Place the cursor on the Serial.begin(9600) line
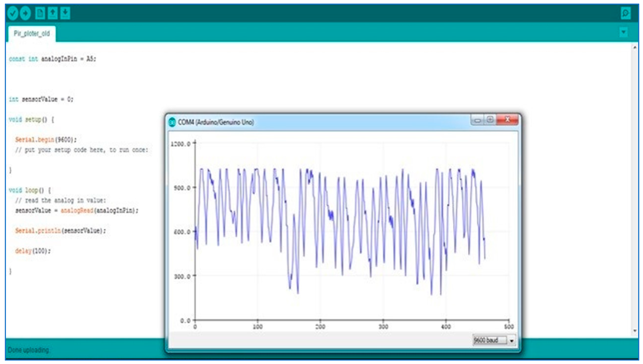Viewport: 643px width, 364px height. click(x=46, y=140)
